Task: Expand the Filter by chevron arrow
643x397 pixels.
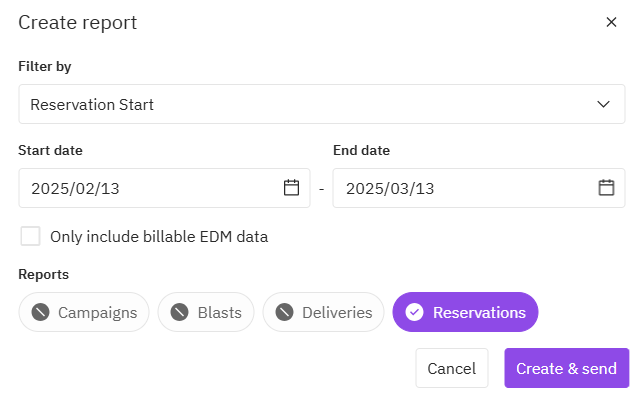Action: point(603,104)
